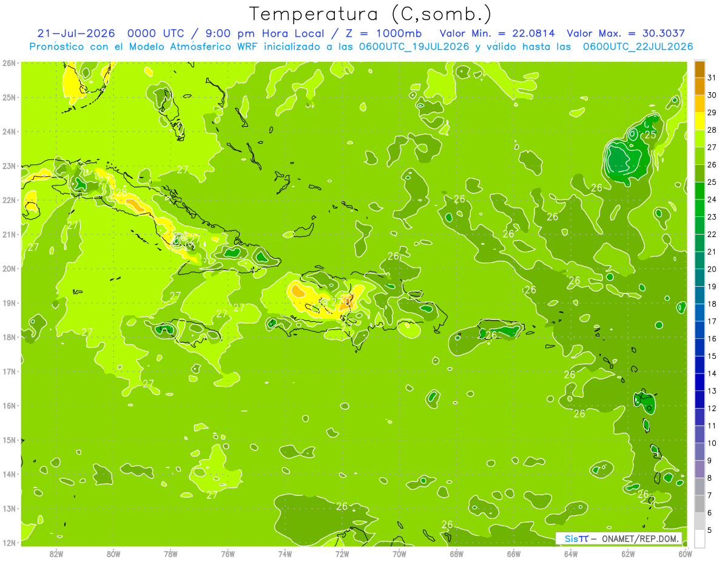The width and height of the screenshot is (728, 562).
Task: Click the '21N' latitude axis label
Action: (x=8, y=235)
